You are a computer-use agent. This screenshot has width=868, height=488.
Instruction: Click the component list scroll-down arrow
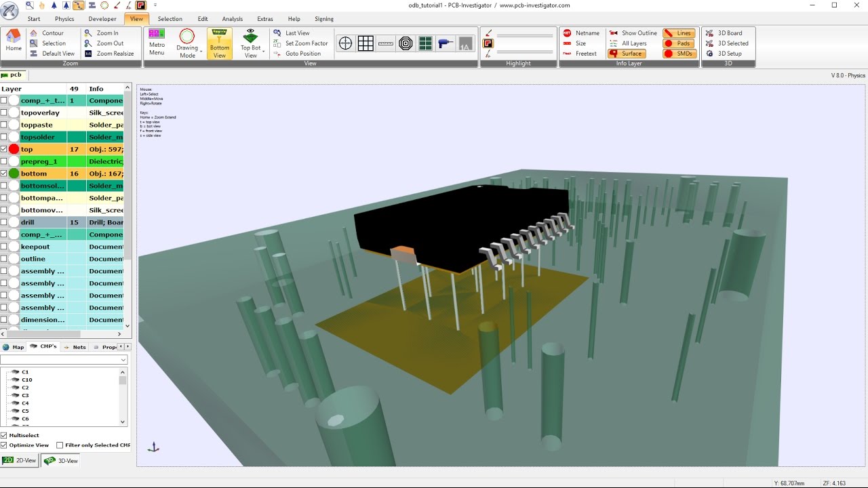click(123, 422)
